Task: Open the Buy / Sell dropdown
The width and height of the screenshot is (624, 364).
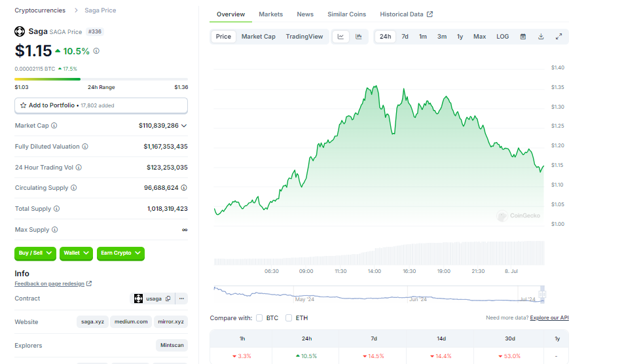Action: [x=35, y=253]
